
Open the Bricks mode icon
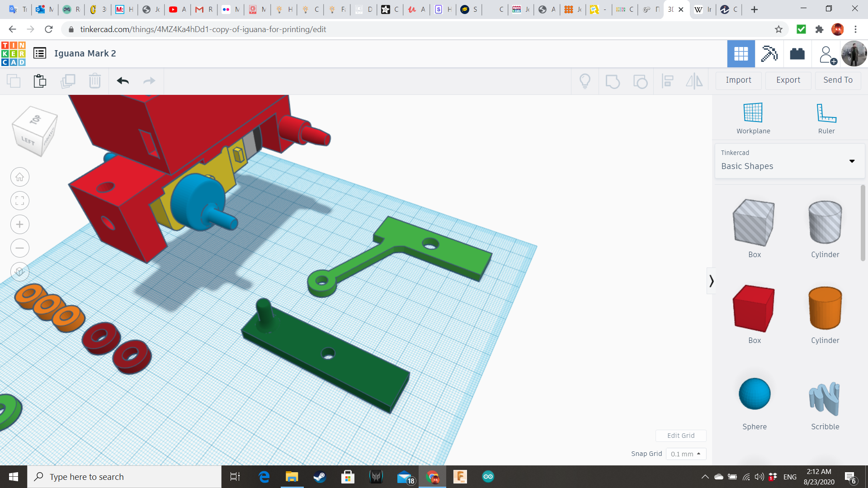(797, 54)
